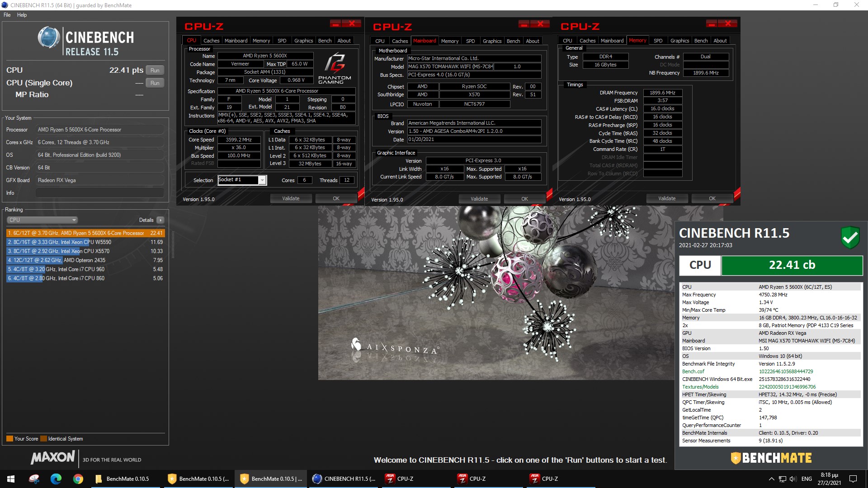868x488 pixels.
Task: Expand ranking Details arrow
Action: point(160,220)
